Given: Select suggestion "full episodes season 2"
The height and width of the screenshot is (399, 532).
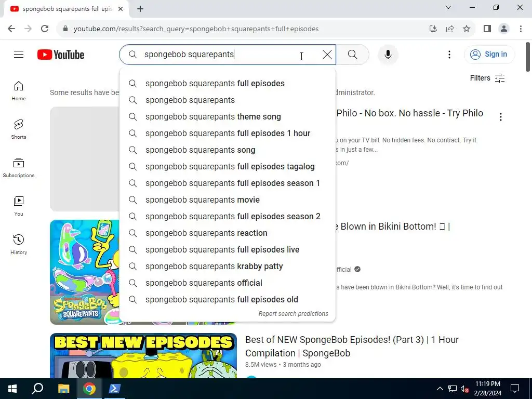Looking at the screenshot, I should 228,217.
